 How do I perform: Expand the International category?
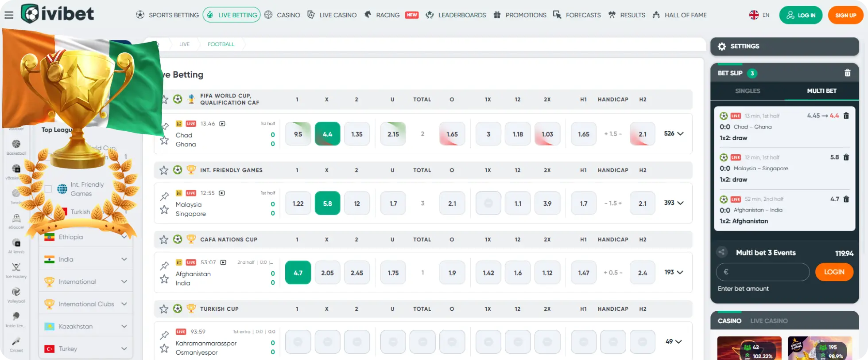click(x=86, y=282)
